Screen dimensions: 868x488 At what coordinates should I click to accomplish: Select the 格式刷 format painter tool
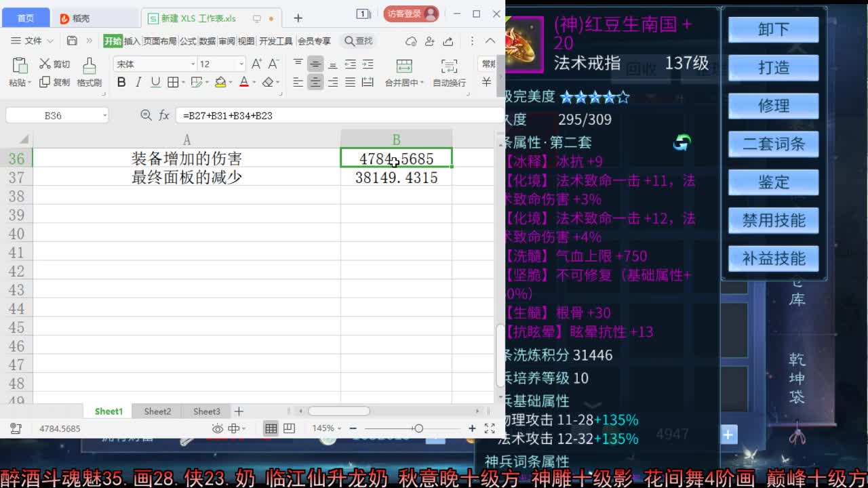tap(89, 71)
